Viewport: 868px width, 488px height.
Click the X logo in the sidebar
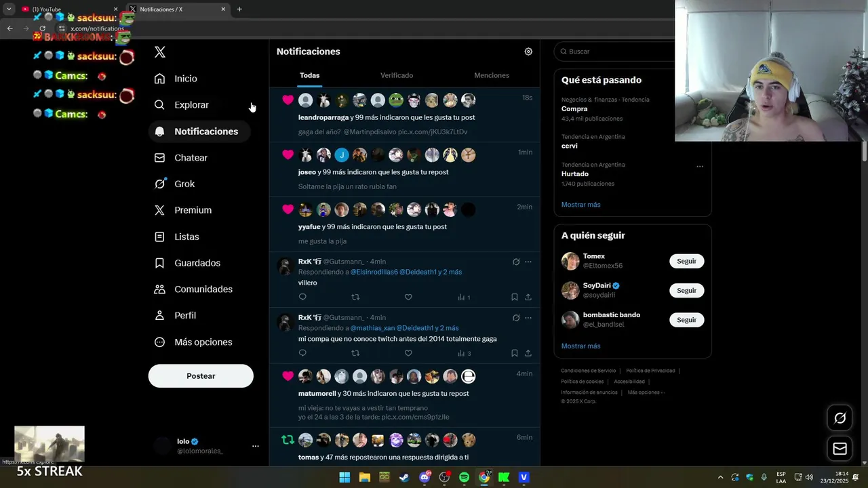click(x=160, y=52)
